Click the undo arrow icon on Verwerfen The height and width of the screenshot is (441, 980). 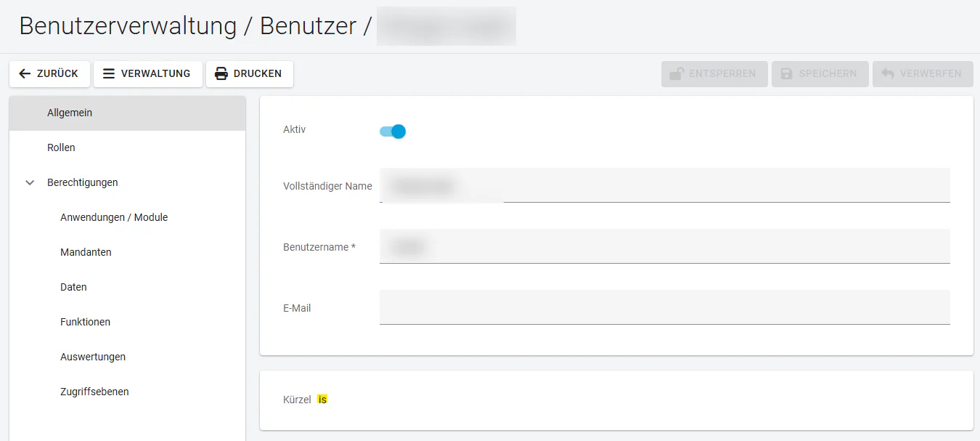pyautogui.click(x=887, y=73)
